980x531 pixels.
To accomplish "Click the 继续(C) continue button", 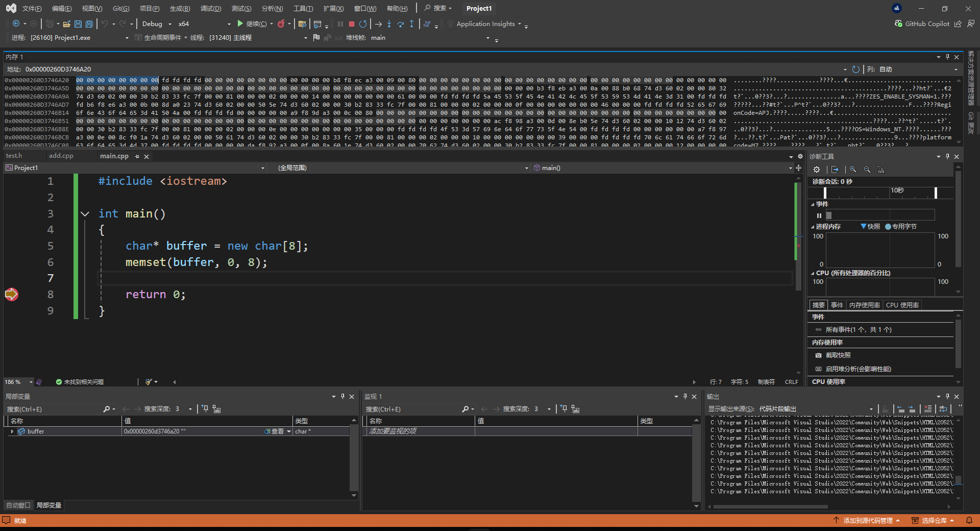I will (x=252, y=24).
